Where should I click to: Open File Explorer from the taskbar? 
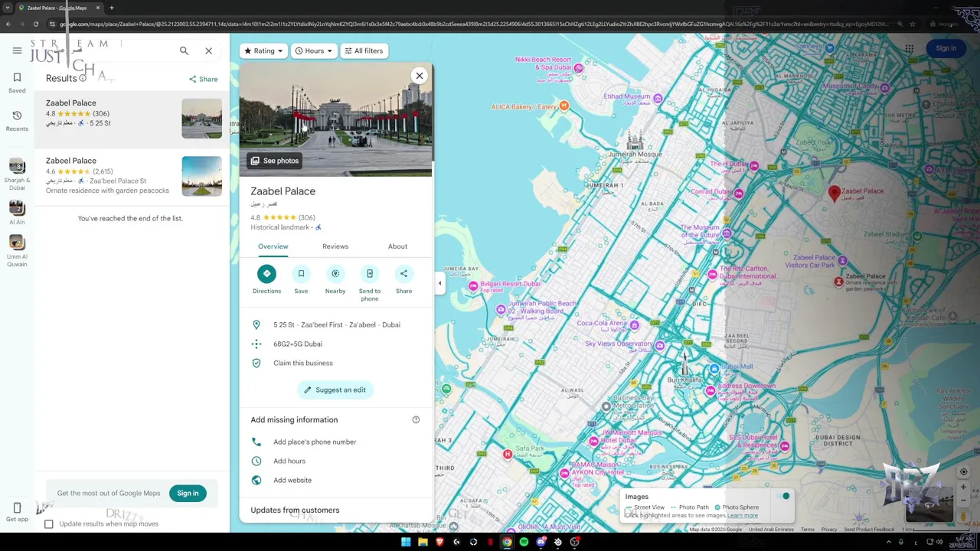(x=423, y=542)
